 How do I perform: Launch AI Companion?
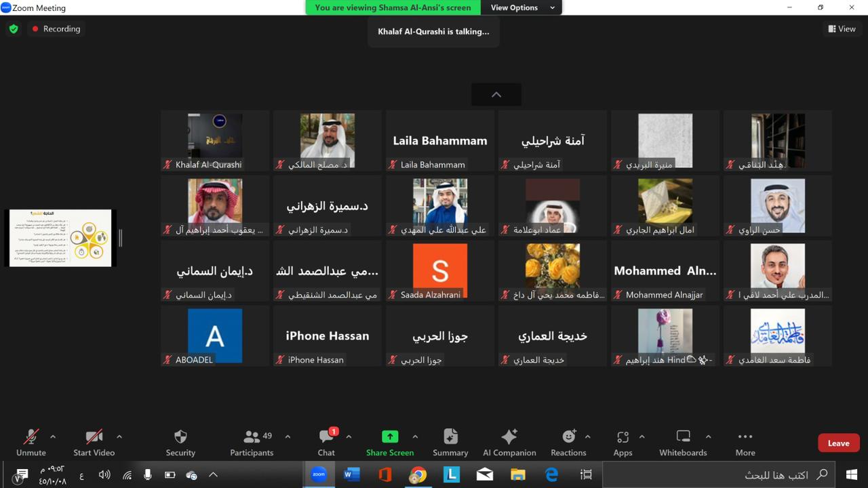tap(509, 443)
